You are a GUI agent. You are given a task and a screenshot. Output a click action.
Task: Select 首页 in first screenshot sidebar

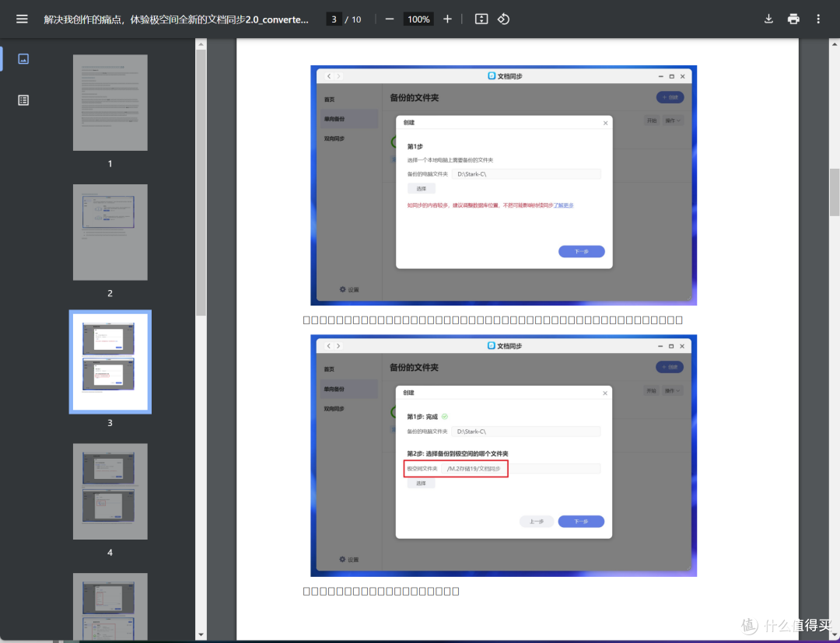point(330,100)
